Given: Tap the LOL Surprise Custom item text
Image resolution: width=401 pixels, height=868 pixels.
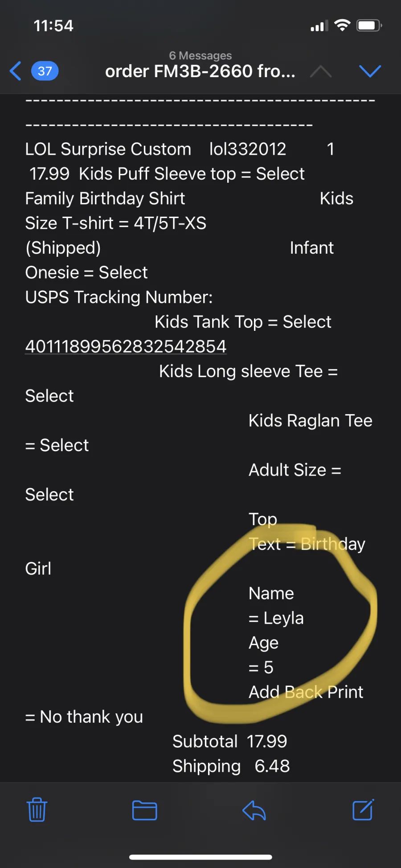Looking at the screenshot, I should 108,149.
